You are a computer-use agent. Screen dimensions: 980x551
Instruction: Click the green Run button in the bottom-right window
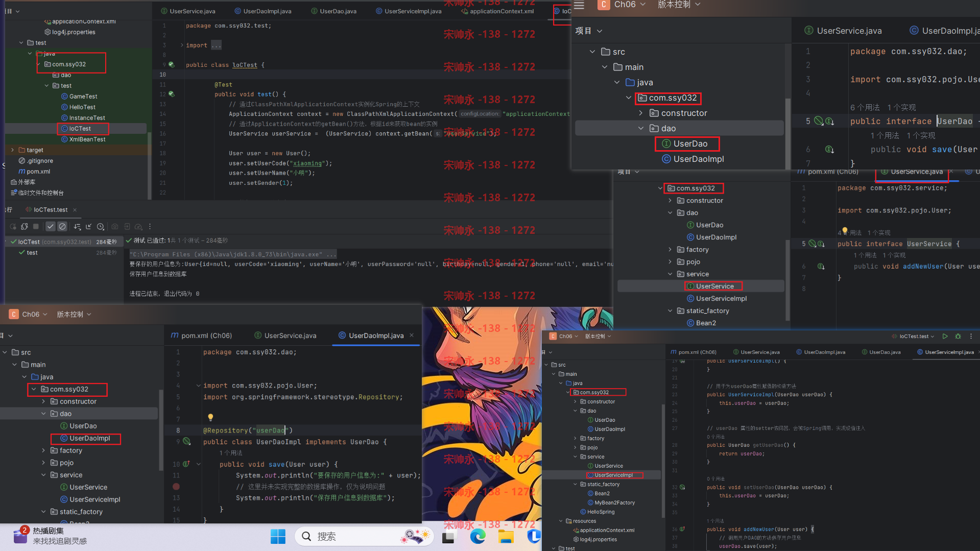945,336
